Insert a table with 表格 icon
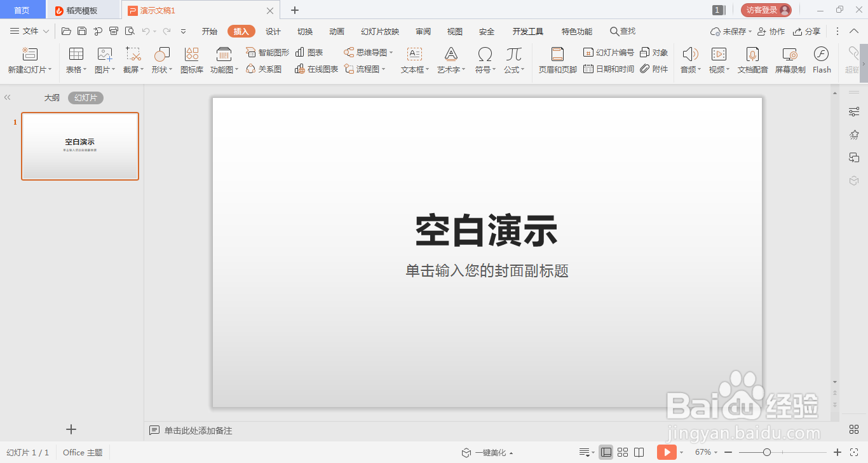Screen dimensions: 868x463 pyautogui.click(x=76, y=54)
